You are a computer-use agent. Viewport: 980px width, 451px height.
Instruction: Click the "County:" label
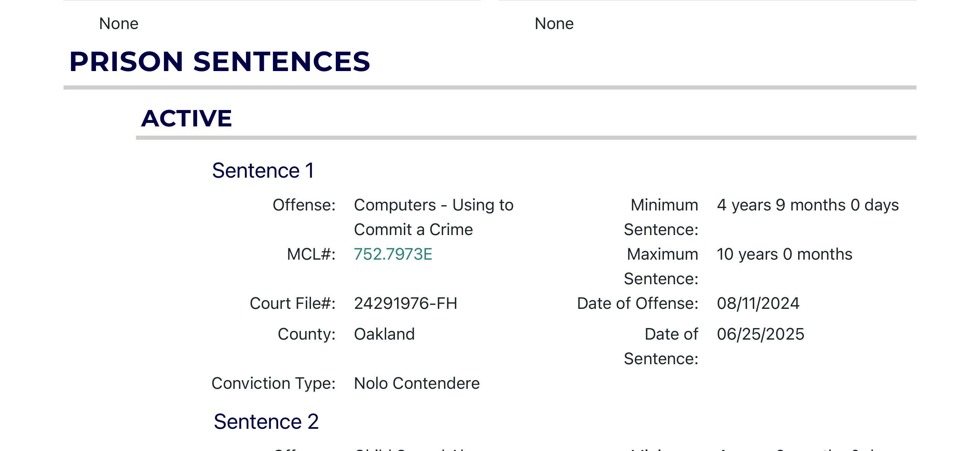pyautogui.click(x=307, y=334)
